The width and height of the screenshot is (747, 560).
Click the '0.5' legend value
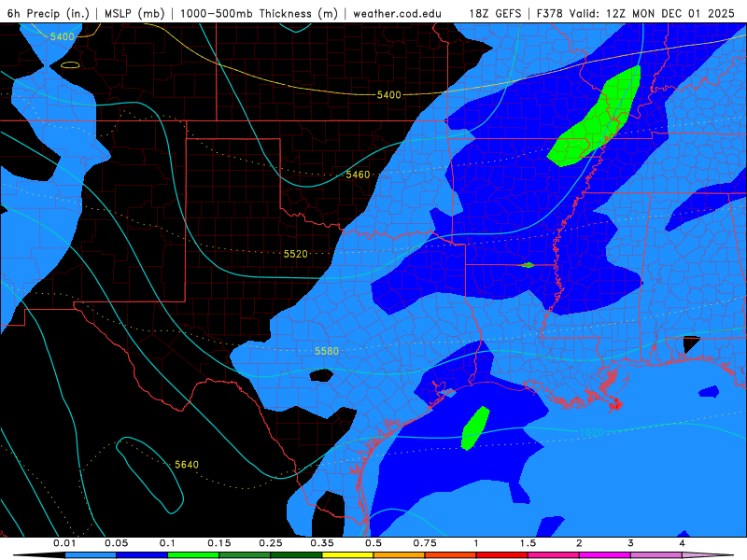click(x=373, y=543)
